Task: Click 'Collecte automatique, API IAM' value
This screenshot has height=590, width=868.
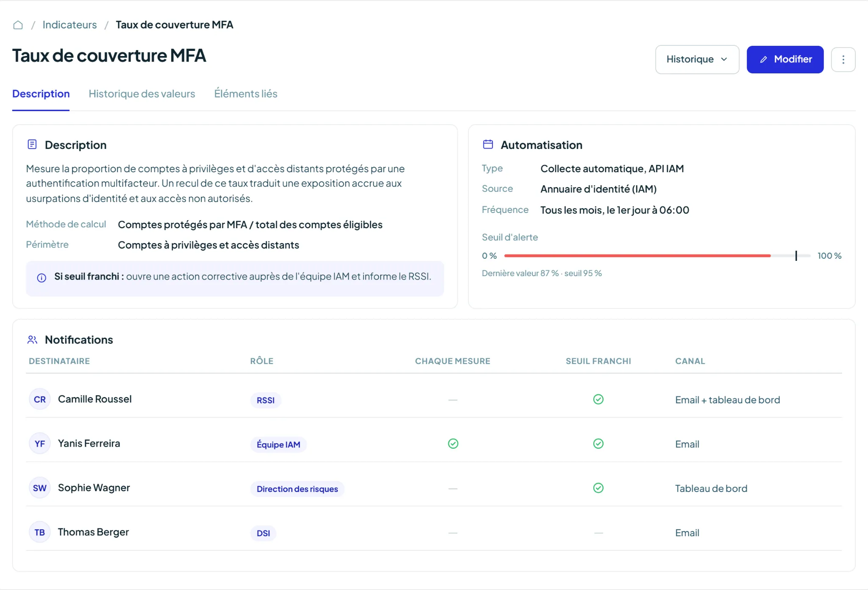Action: click(612, 169)
